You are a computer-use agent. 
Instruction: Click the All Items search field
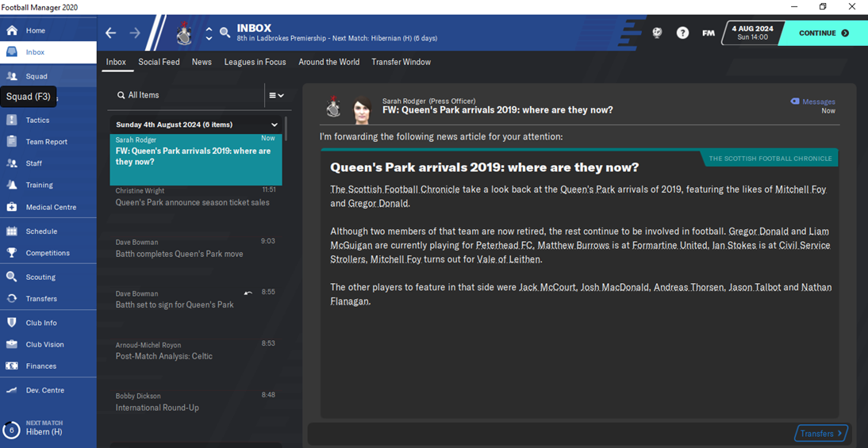tap(186, 95)
